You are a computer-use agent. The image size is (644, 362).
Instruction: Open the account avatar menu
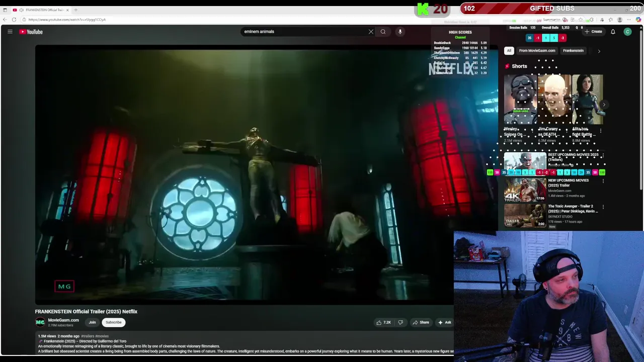pos(627,32)
